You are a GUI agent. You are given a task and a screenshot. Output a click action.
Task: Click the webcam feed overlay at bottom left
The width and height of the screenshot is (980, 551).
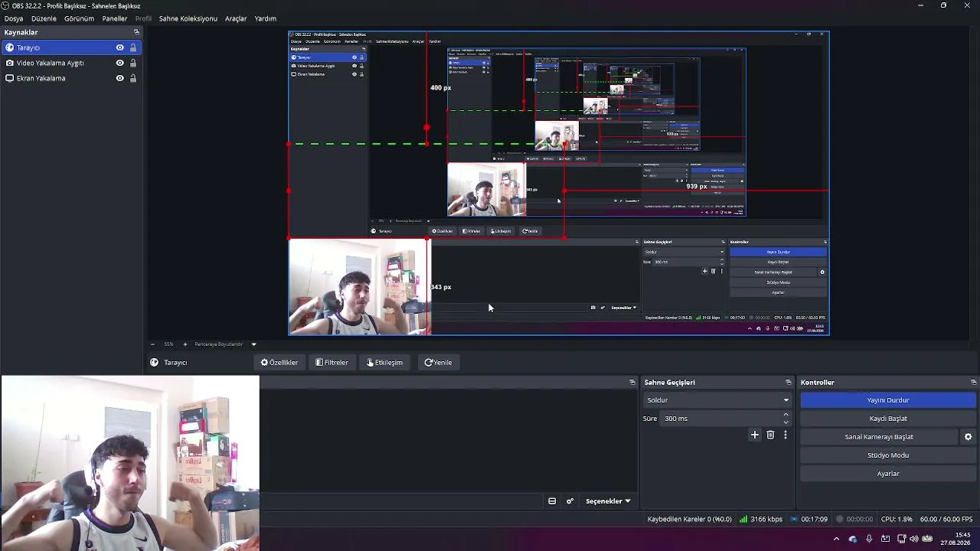pos(130,463)
